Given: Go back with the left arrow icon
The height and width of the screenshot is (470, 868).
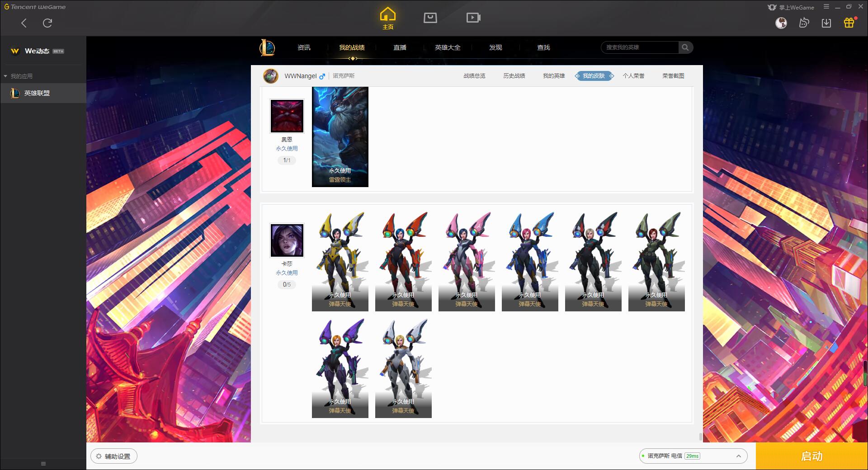Looking at the screenshot, I should click(x=24, y=23).
